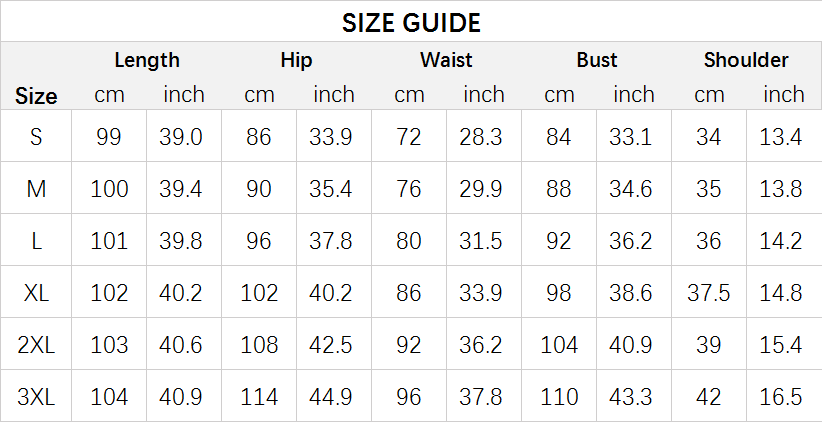Click the 3XL size row label
The height and width of the screenshot is (423, 823).
[x=36, y=397]
